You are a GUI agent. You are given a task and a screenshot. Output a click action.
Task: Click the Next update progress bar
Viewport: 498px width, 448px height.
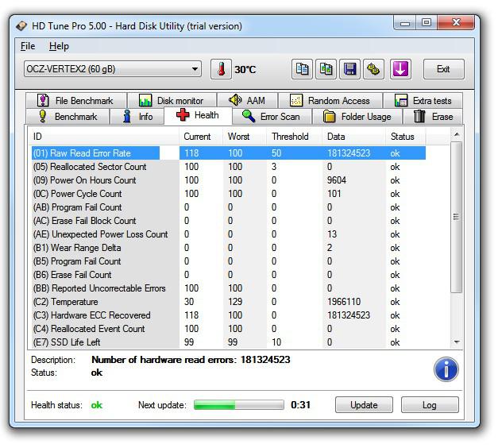239,405
